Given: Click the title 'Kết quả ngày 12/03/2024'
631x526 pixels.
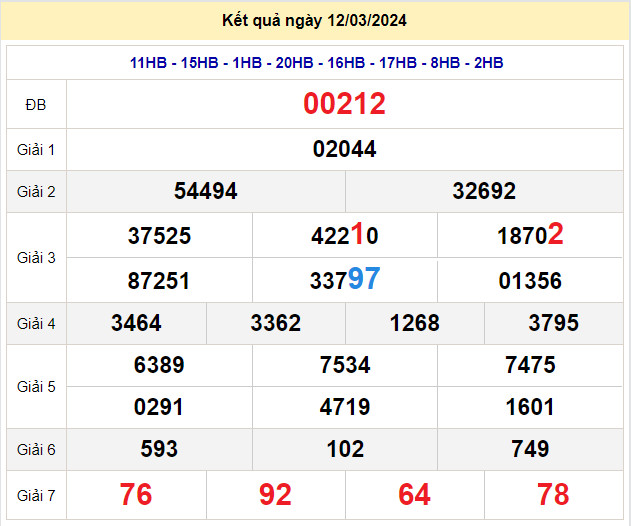Looking at the screenshot, I should click(x=314, y=21).
